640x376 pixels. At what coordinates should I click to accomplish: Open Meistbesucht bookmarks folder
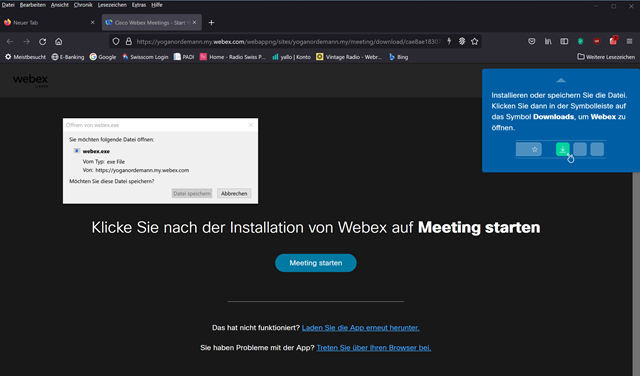click(x=25, y=57)
